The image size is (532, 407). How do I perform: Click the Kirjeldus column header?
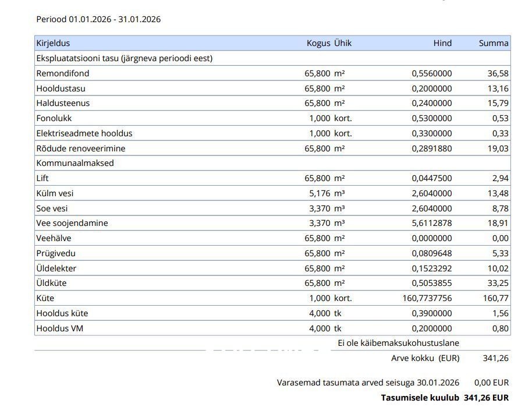coord(53,43)
